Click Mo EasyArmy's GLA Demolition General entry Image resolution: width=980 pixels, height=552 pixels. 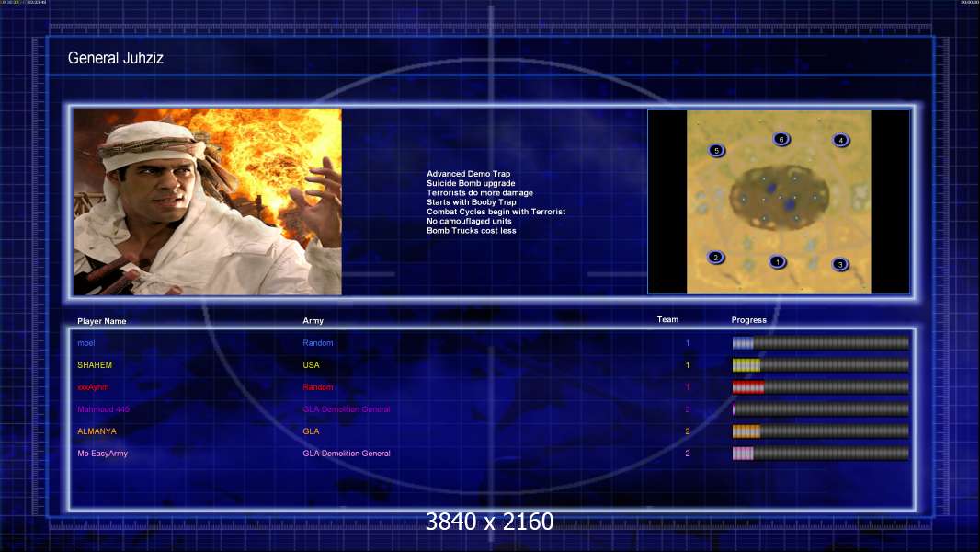coord(347,454)
